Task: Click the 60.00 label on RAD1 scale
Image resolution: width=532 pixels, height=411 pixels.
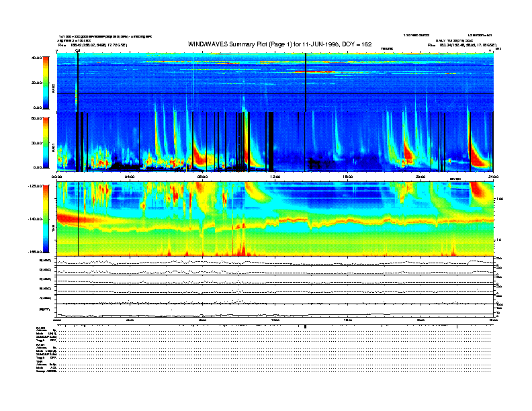Action: pyautogui.click(x=37, y=118)
